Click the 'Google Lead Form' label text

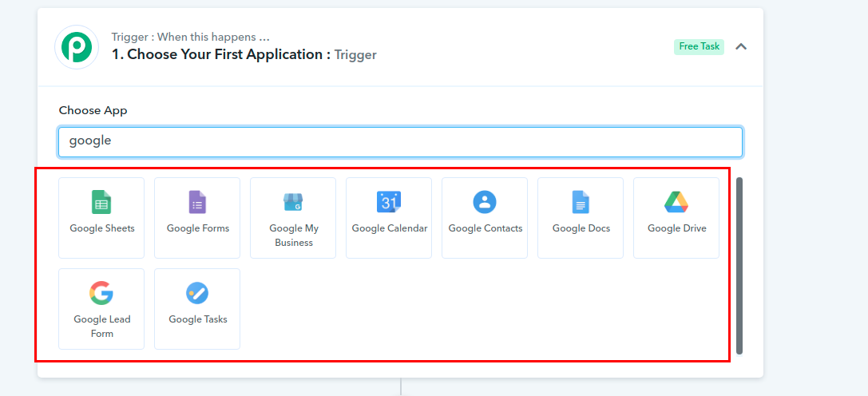pyautogui.click(x=102, y=327)
